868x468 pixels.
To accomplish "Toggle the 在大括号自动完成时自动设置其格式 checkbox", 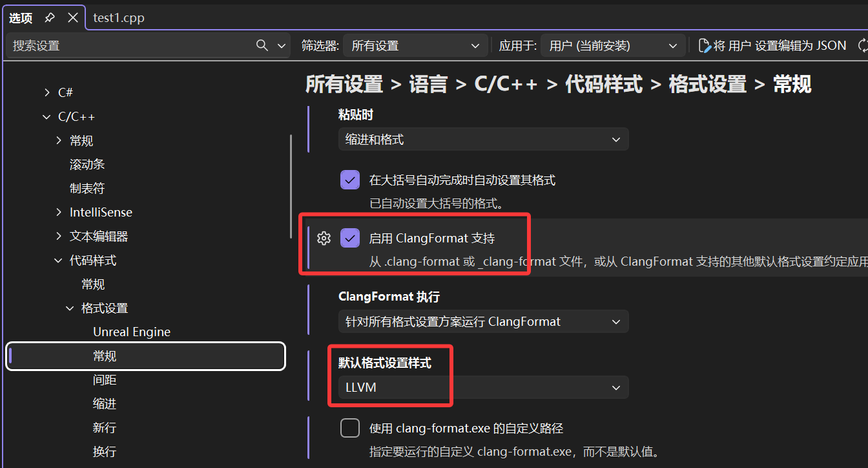I will pyautogui.click(x=350, y=180).
